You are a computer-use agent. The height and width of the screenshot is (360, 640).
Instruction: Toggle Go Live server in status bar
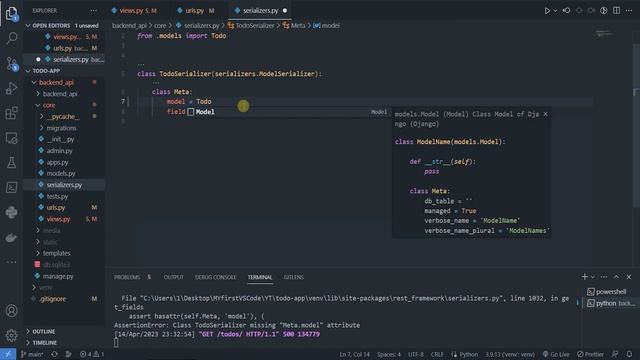pyautogui.click(x=556, y=354)
